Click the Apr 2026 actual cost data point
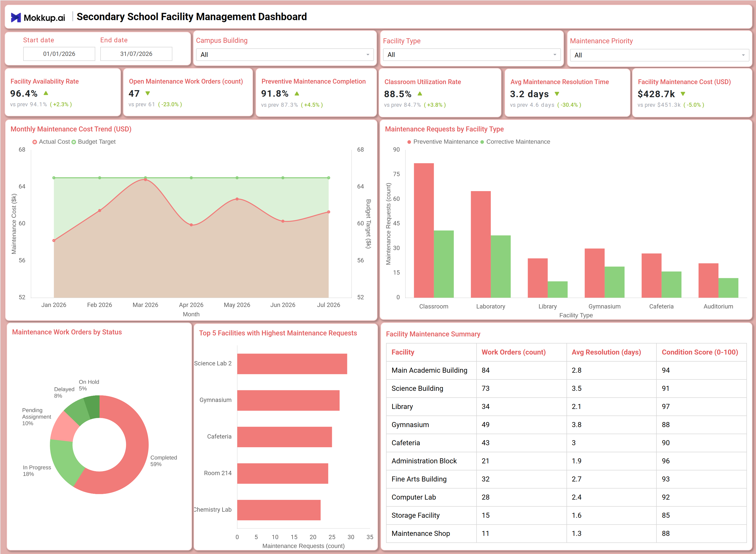This screenshot has height=554, width=756. coord(191,225)
